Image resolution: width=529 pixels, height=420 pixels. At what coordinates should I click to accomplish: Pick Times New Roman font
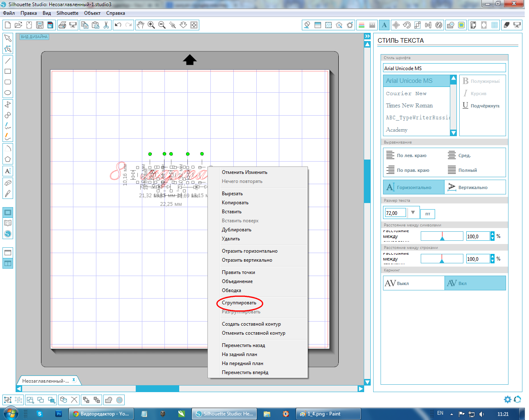409,105
